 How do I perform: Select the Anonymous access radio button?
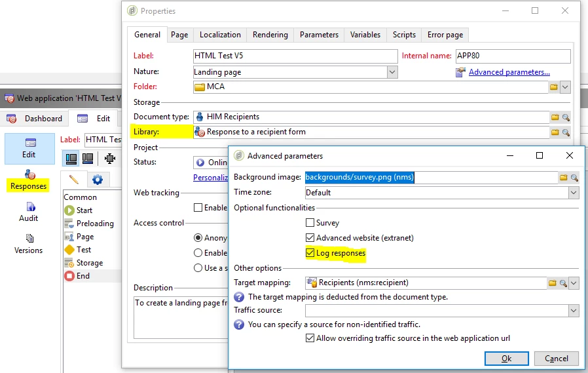[x=198, y=237]
